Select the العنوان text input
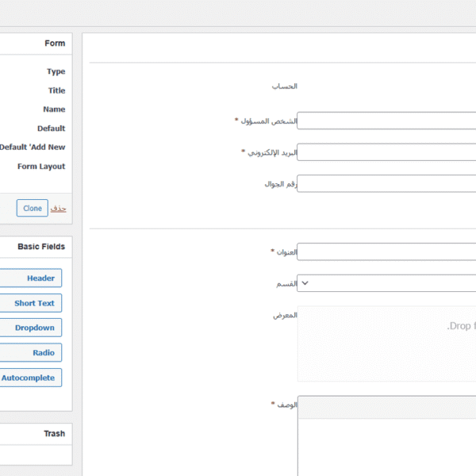476x476 pixels. (x=386, y=251)
